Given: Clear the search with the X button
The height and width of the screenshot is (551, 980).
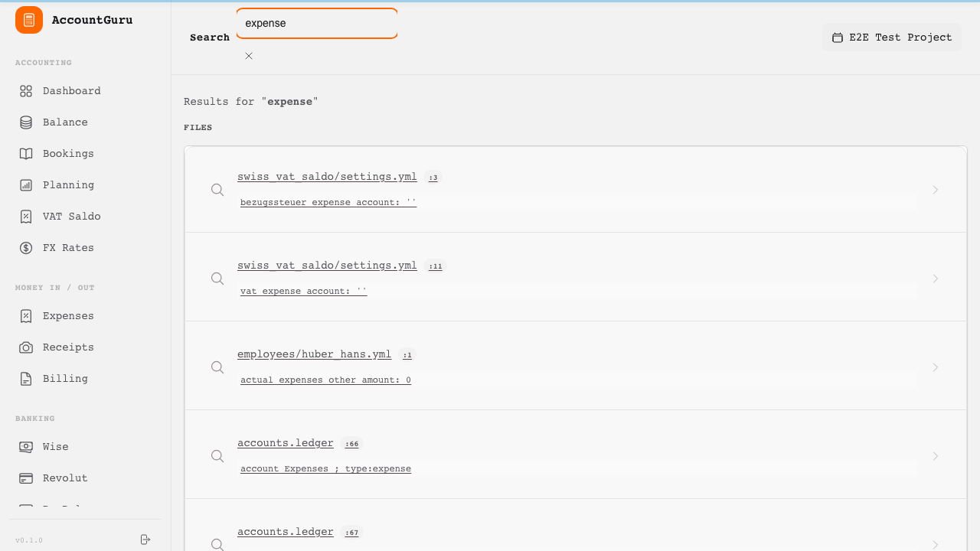Looking at the screenshot, I should [x=249, y=56].
